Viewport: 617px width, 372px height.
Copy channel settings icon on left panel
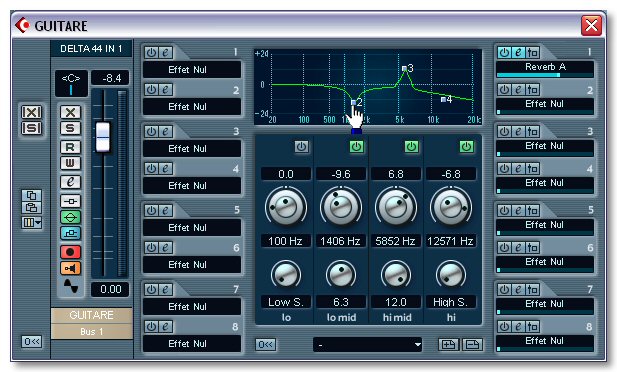tap(31, 195)
